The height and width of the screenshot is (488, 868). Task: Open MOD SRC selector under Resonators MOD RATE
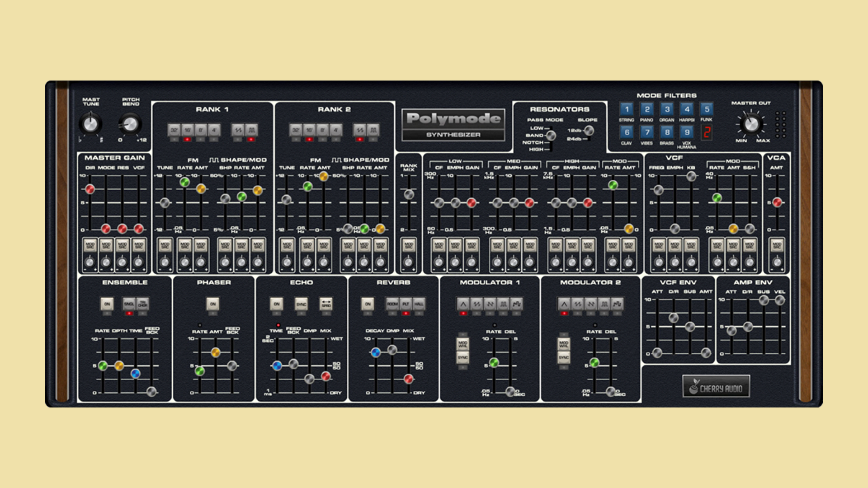[613, 245]
